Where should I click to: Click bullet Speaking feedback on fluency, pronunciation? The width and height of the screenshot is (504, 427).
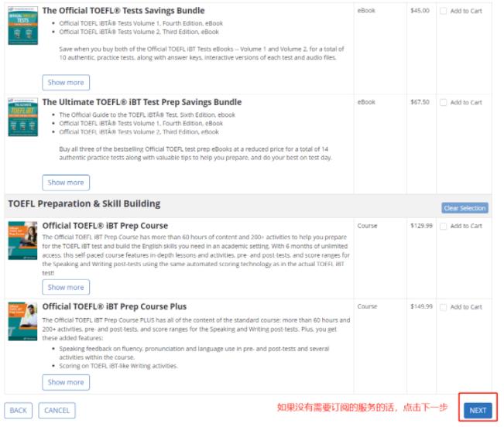click(194, 353)
